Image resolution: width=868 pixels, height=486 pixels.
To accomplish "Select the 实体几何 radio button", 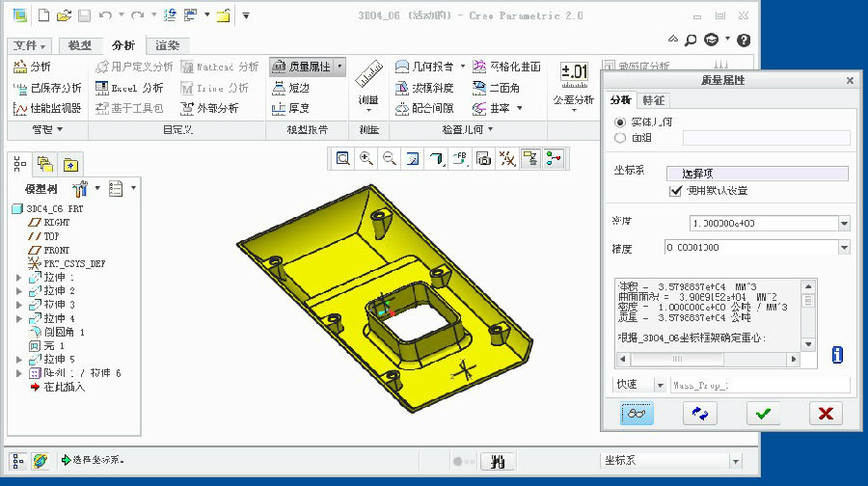I will click(x=620, y=122).
